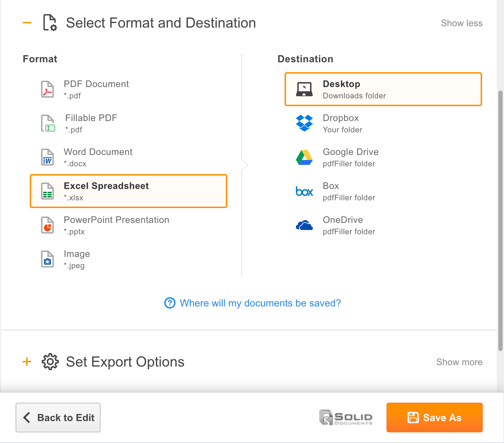Expand export options with orange plus
Viewport: 504px width, 443px height.
pos(27,362)
